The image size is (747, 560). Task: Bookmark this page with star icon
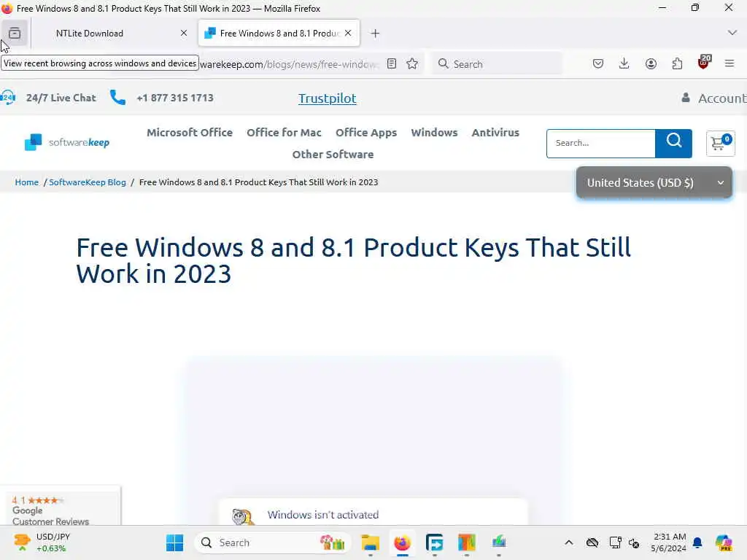tap(413, 64)
